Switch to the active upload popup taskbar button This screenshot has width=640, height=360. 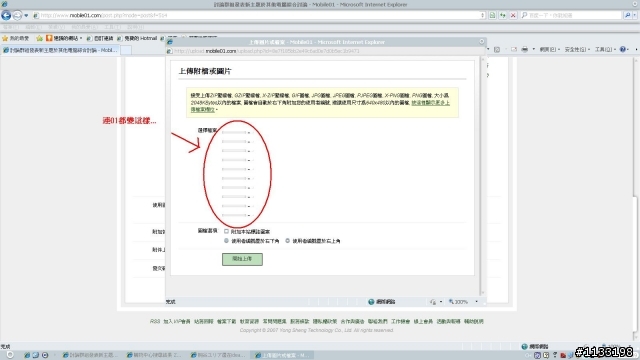(282, 355)
